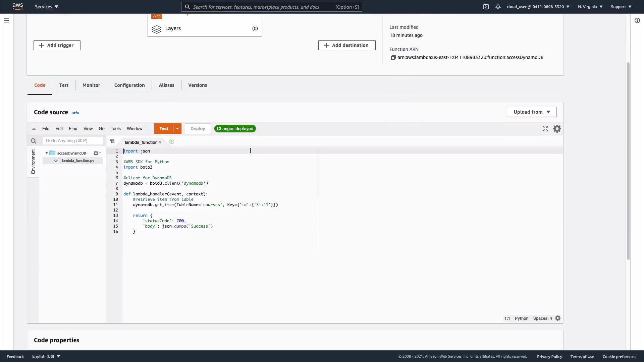Screen dimensions: 644x362
Task: Copy the function ARN with the copy icon
Action: 393,58
